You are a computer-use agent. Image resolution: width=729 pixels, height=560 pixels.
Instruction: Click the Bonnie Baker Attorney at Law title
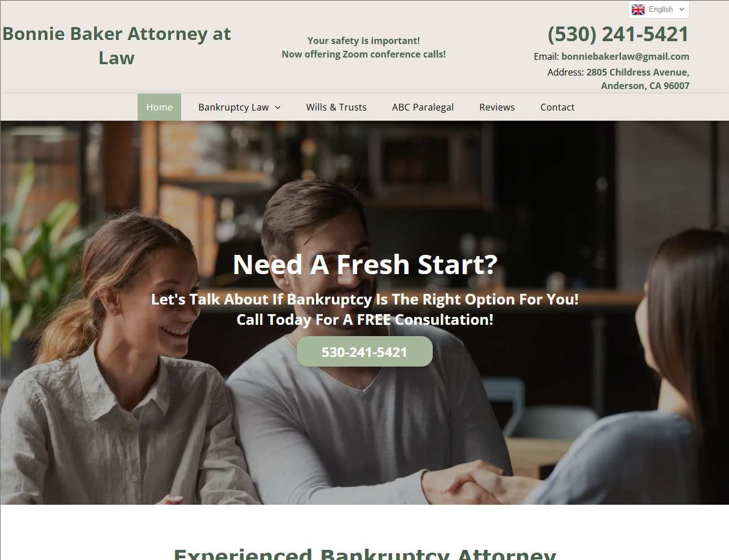coord(117,46)
